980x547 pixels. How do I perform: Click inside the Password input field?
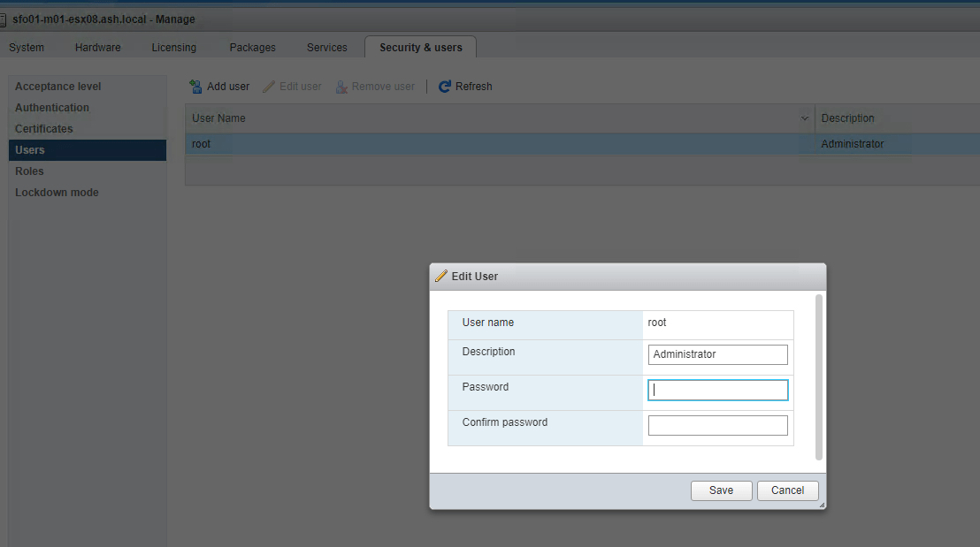coord(717,389)
